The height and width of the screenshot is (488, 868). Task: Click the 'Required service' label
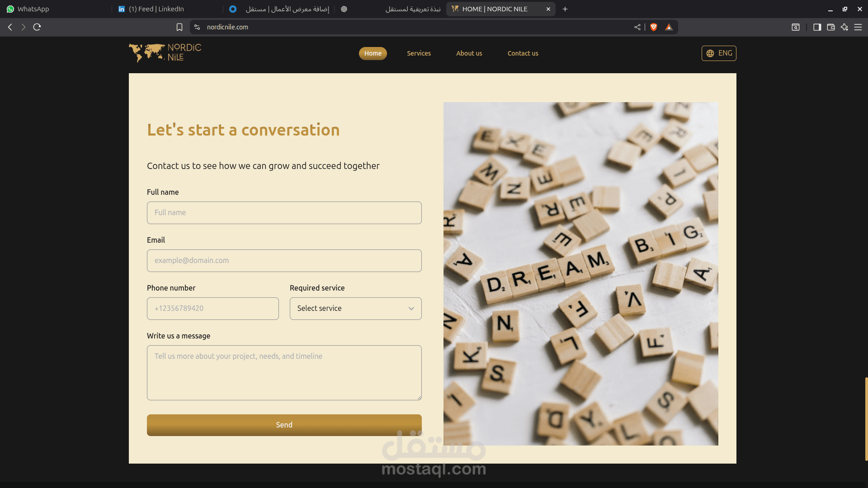pos(317,288)
